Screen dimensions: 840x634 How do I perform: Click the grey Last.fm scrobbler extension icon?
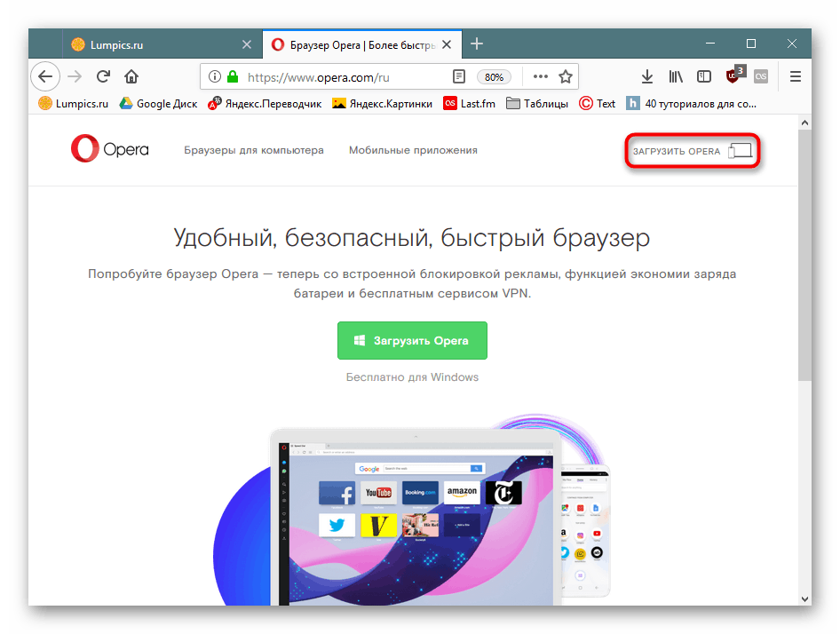pyautogui.click(x=761, y=76)
